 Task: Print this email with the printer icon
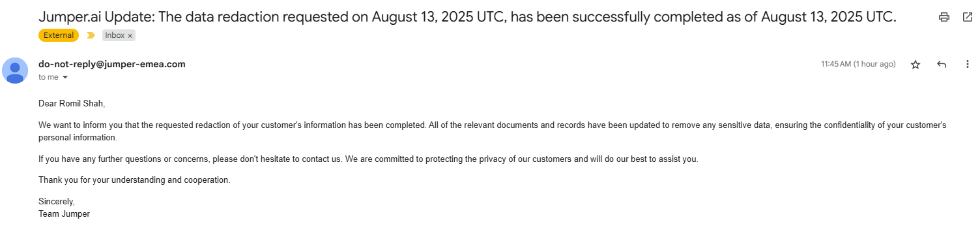pyautogui.click(x=944, y=18)
